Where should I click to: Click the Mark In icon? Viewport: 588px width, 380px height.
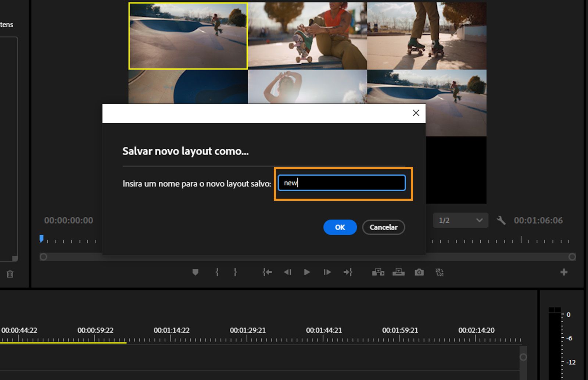217,272
